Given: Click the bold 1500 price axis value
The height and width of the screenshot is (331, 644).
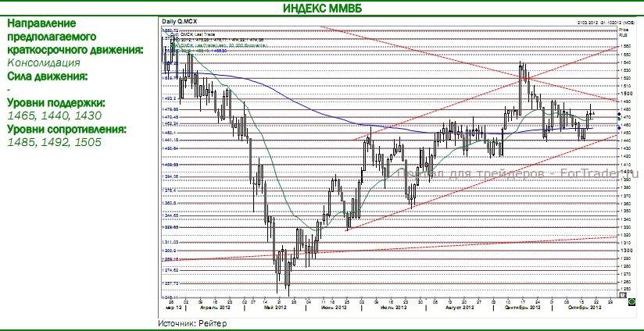Looking at the screenshot, I should coord(625,94).
